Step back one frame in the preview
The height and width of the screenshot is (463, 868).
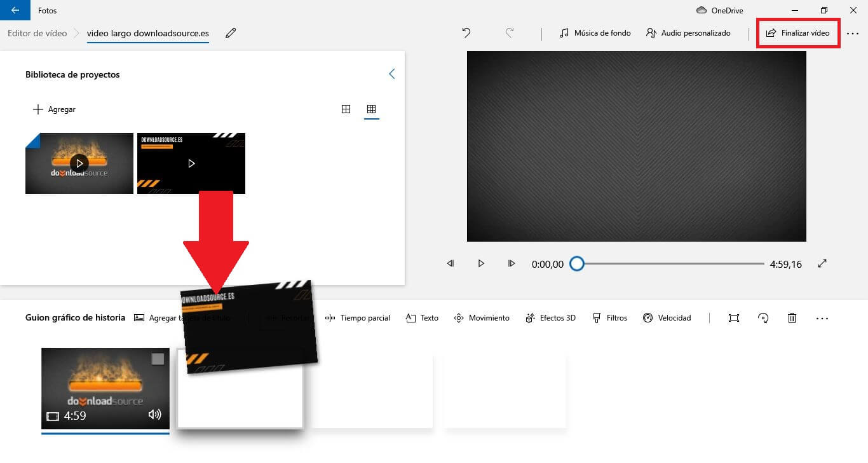coord(451,263)
